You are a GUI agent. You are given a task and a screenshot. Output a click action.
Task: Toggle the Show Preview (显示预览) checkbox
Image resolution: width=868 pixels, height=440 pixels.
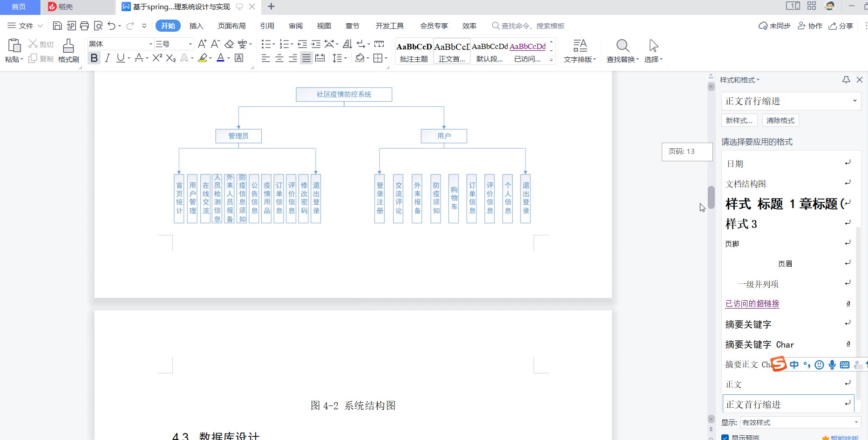(x=725, y=438)
